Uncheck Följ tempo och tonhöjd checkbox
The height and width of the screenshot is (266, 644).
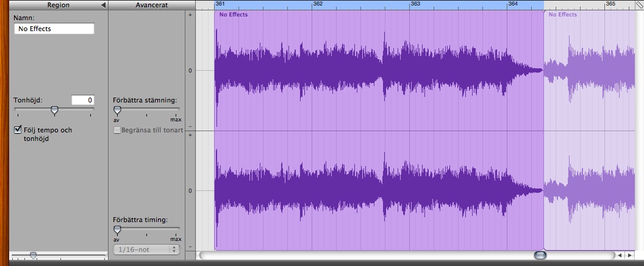[x=18, y=130]
